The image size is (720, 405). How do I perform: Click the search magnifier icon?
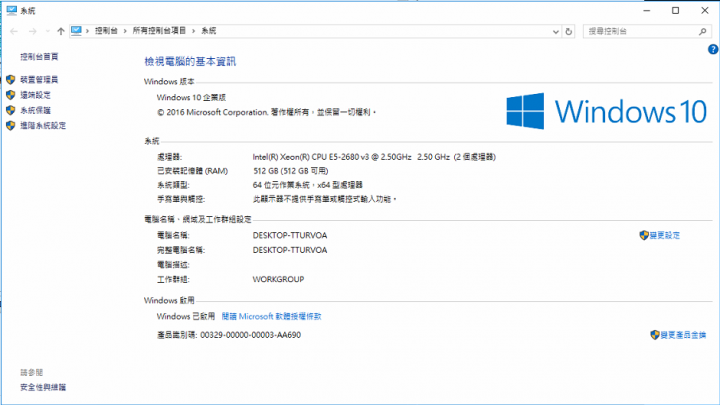[x=703, y=31]
